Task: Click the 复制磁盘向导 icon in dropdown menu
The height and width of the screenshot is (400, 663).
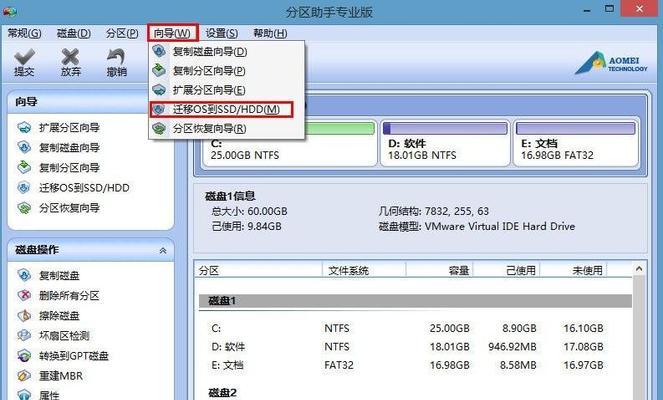Action: point(159,51)
